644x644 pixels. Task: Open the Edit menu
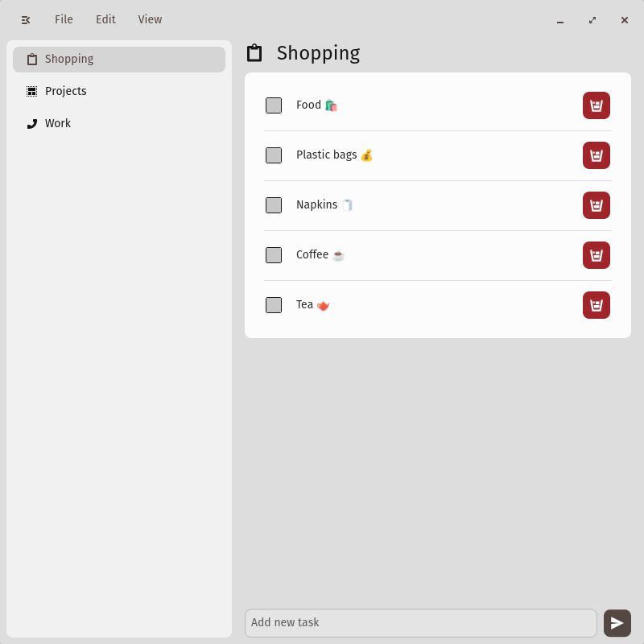click(105, 19)
